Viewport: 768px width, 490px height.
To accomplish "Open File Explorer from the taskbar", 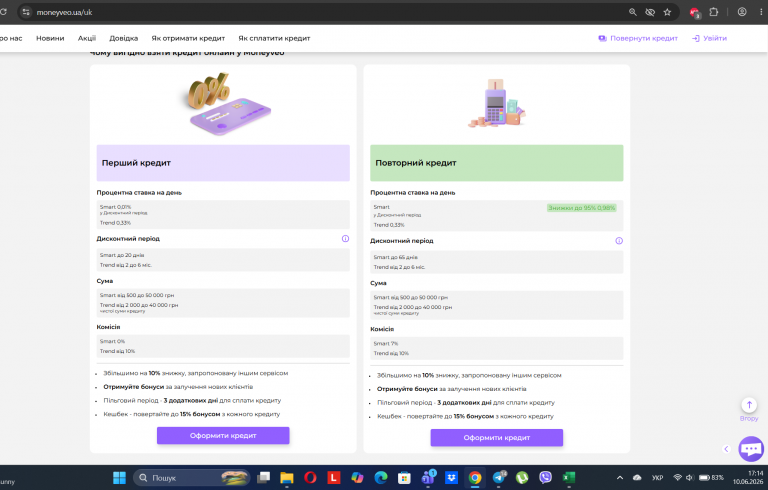I will point(287,478).
